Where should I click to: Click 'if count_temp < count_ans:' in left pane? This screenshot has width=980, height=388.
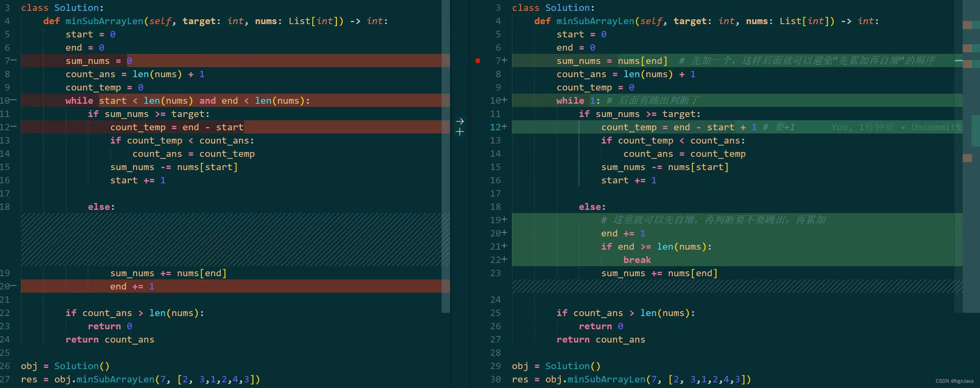click(x=182, y=140)
